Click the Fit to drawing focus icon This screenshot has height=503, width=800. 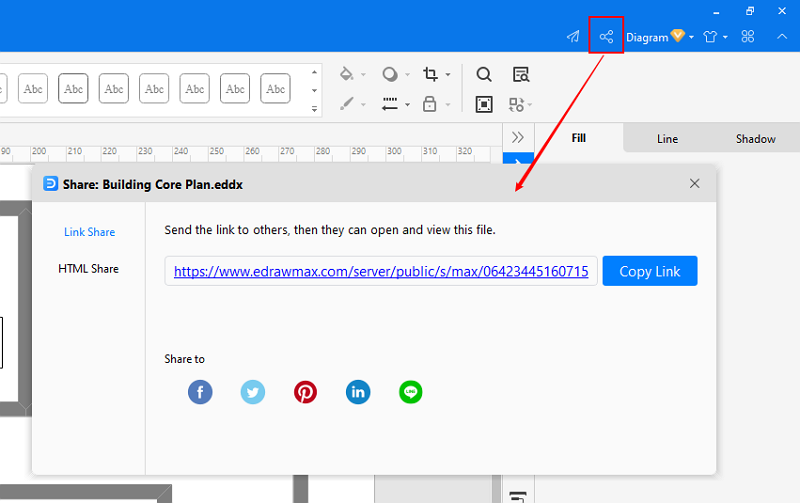[x=484, y=104]
